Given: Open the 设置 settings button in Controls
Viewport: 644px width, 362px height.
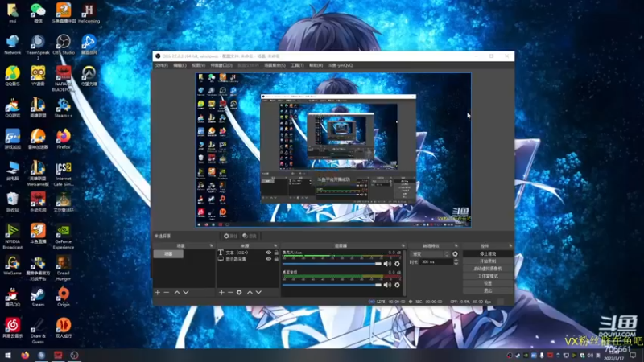Looking at the screenshot, I should coord(488,284).
